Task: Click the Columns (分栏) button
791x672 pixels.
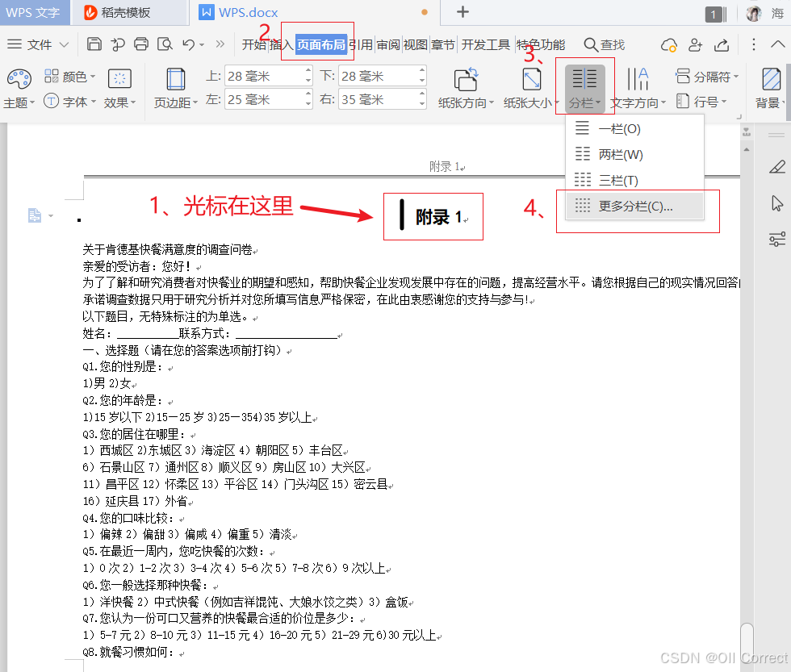Action: 584,88
